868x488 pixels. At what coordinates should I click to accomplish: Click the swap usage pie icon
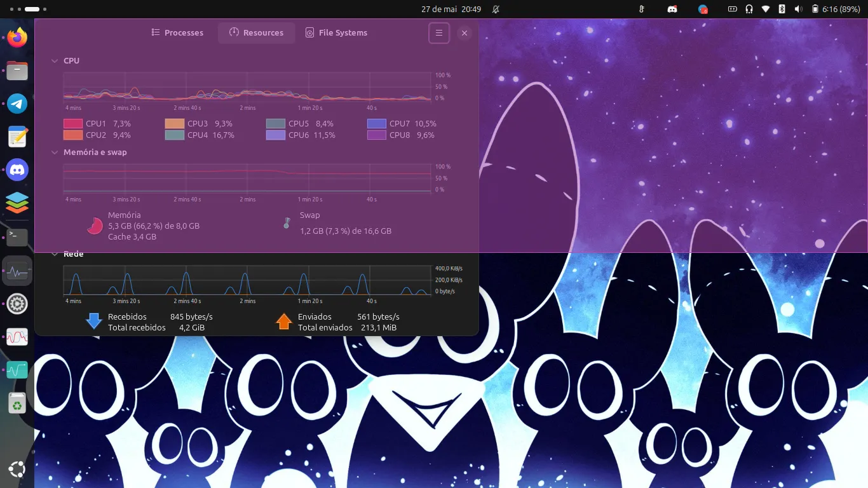click(287, 223)
